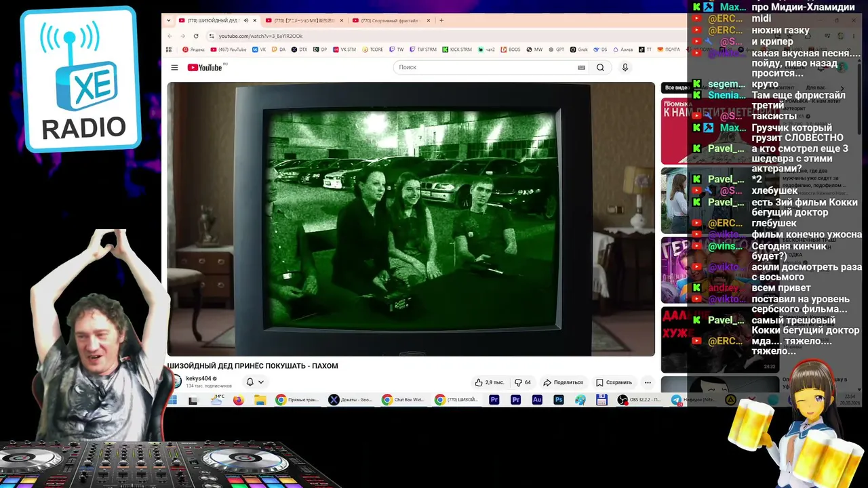The width and height of the screenshot is (868, 488).
Task: Open Adobe Photoshop from the taskbar
Action: [559, 400]
